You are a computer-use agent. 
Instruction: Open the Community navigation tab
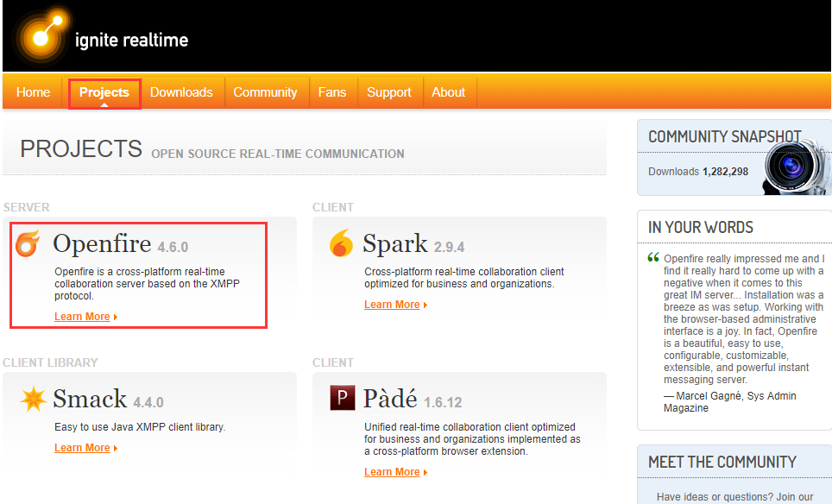(265, 92)
